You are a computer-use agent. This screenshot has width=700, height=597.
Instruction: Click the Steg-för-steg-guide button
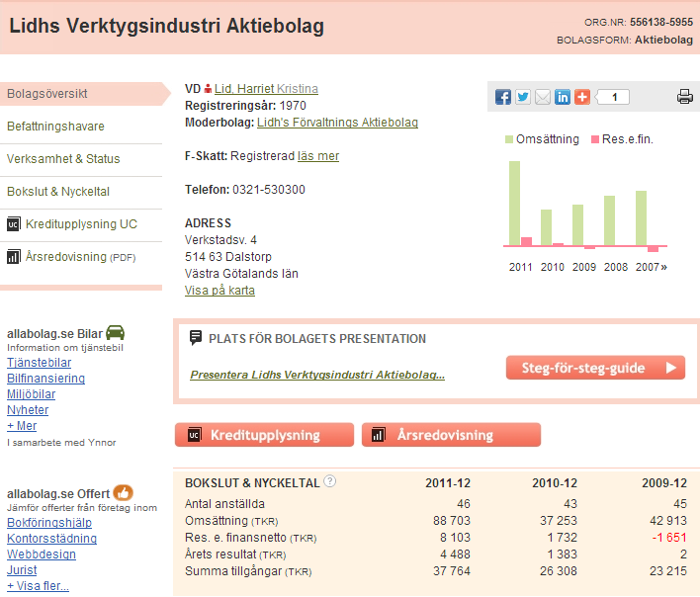click(595, 368)
